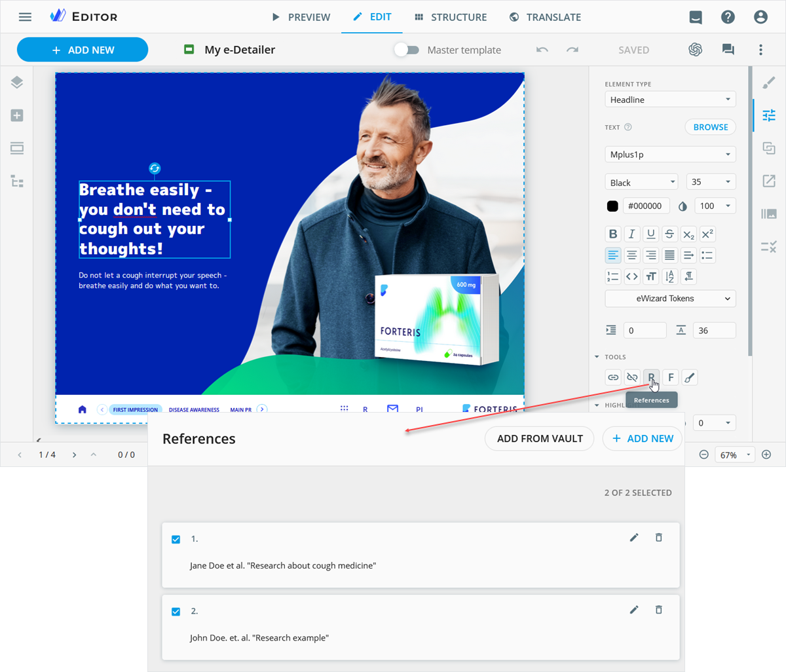Viewport: 786px width, 672px height.
Task: Click the Browse button next to Text
Action: pyautogui.click(x=710, y=127)
